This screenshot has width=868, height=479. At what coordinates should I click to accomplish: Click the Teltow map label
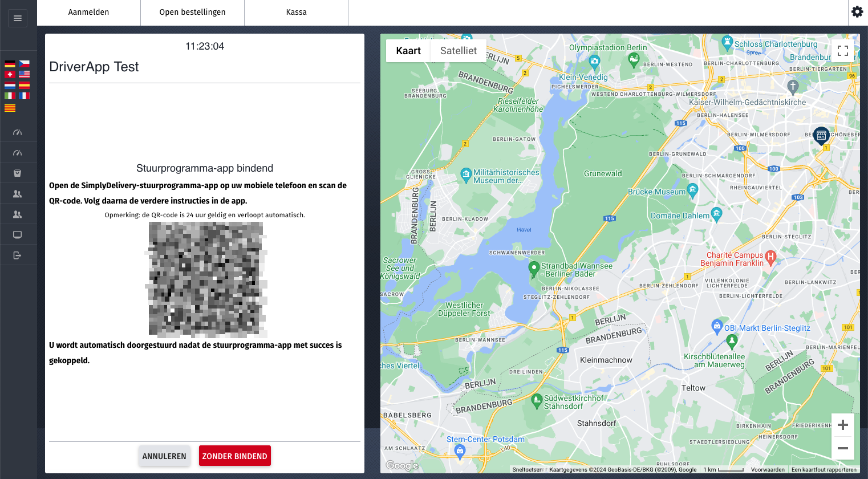click(693, 388)
